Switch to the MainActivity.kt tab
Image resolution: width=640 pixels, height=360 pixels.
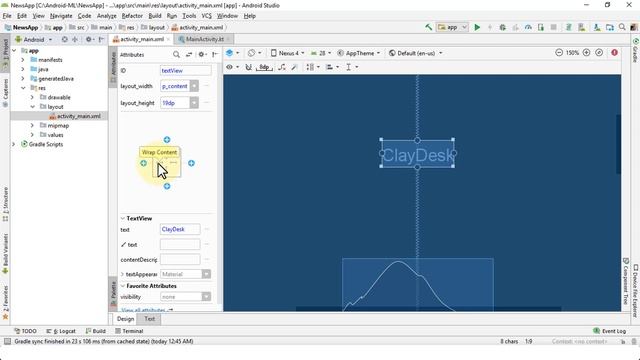click(204, 39)
